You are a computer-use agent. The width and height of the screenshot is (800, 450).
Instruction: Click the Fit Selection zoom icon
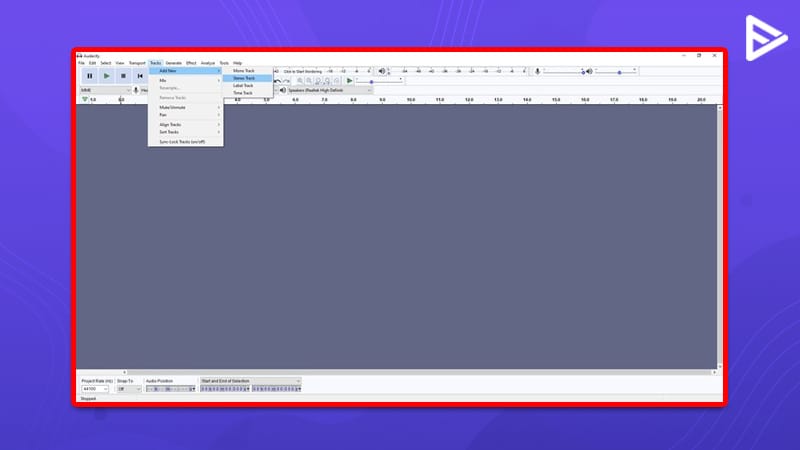[318, 81]
